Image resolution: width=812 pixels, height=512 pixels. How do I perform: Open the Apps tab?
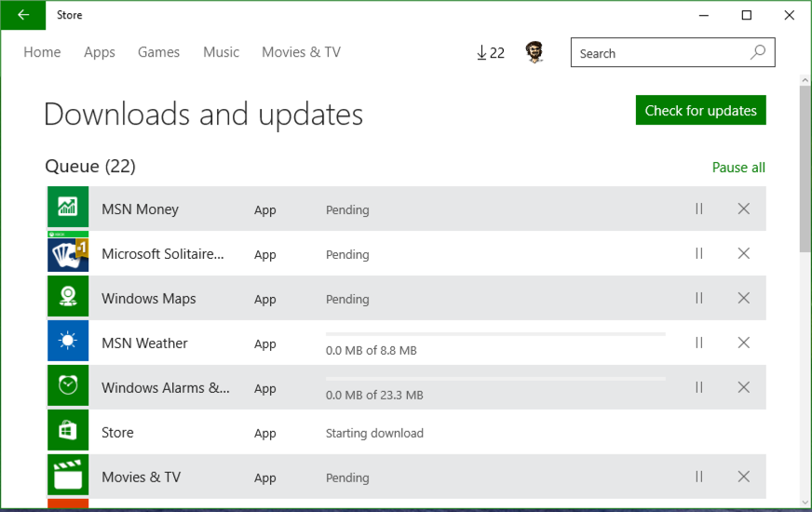tap(100, 52)
